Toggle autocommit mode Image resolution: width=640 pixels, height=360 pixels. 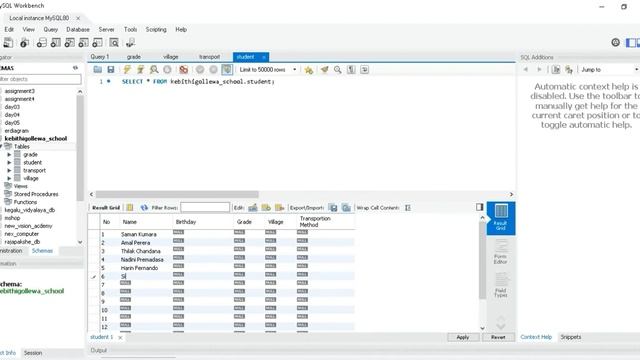pos(227,69)
